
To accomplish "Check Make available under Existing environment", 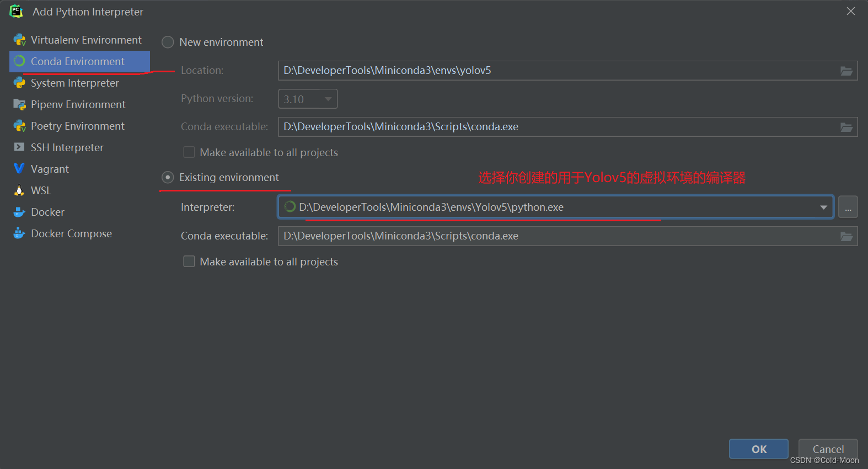I will (189, 262).
